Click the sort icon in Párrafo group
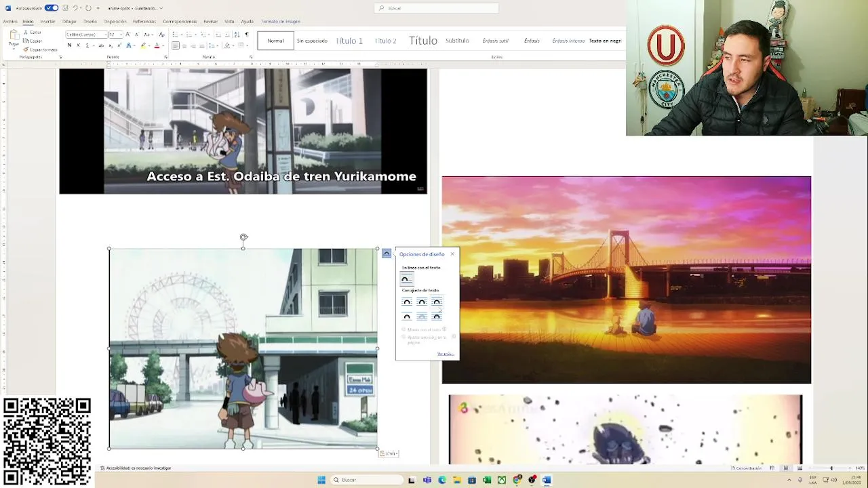Image resolution: width=868 pixels, height=488 pixels. pyautogui.click(x=237, y=35)
